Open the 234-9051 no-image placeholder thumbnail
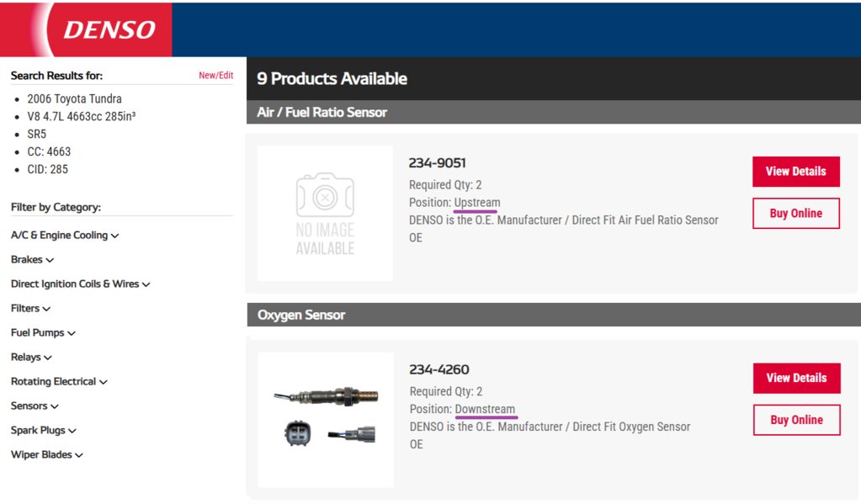861x504 pixels. pyautogui.click(x=325, y=214)
